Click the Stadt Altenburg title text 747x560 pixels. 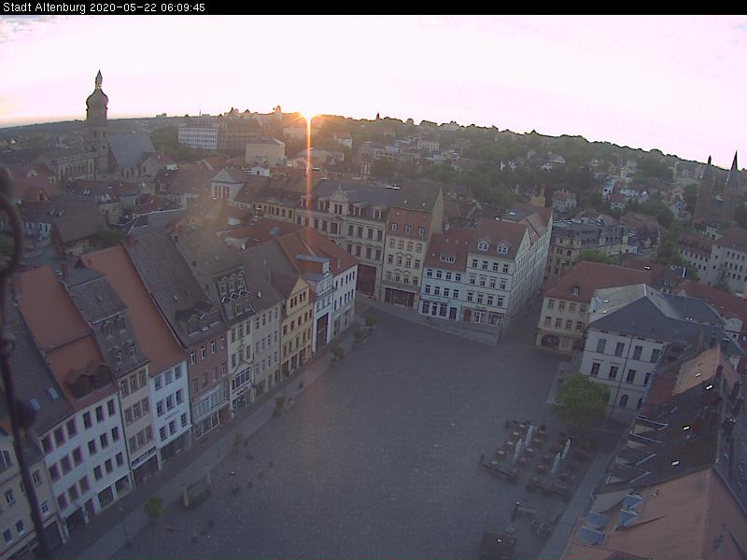point(43,7)
